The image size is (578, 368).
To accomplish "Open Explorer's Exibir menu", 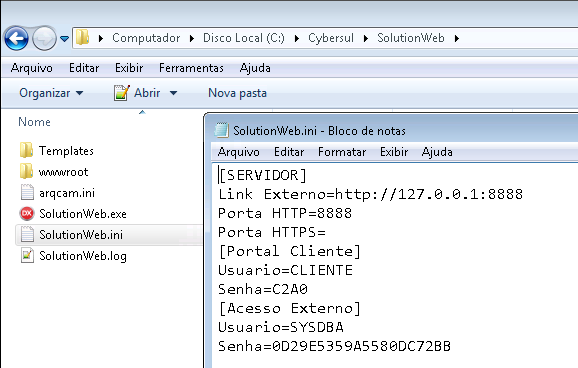I will tap(129, 68).
